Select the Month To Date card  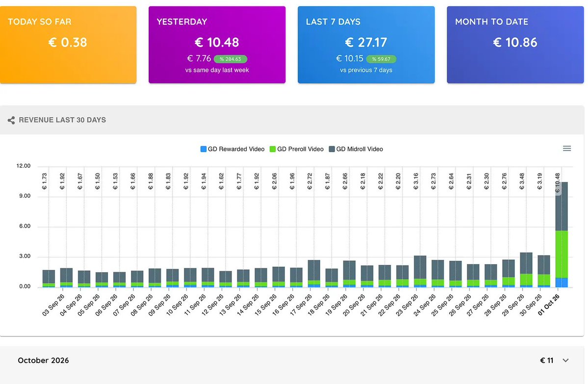coord(515,45)
